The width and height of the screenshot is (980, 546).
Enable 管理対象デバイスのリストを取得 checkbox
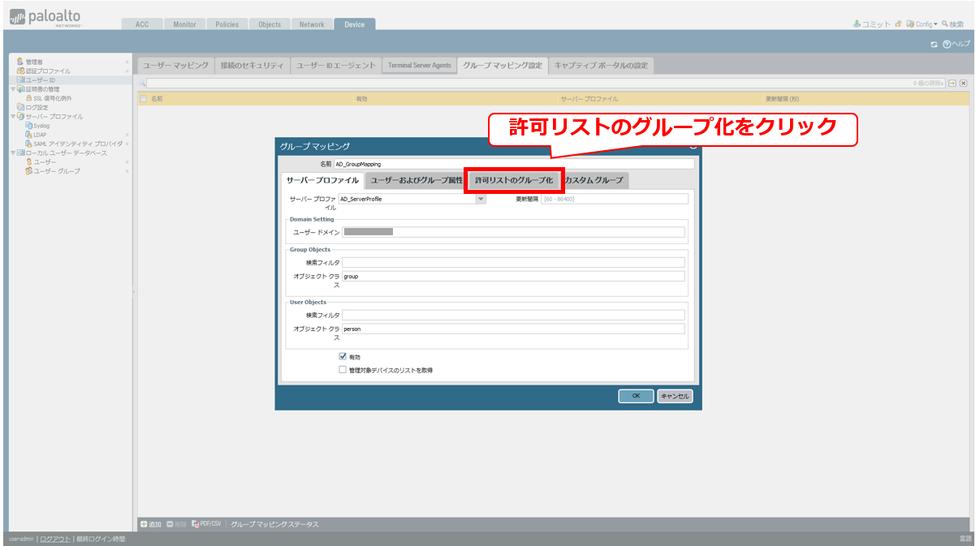pyautogui.click(x=343, y=369)
